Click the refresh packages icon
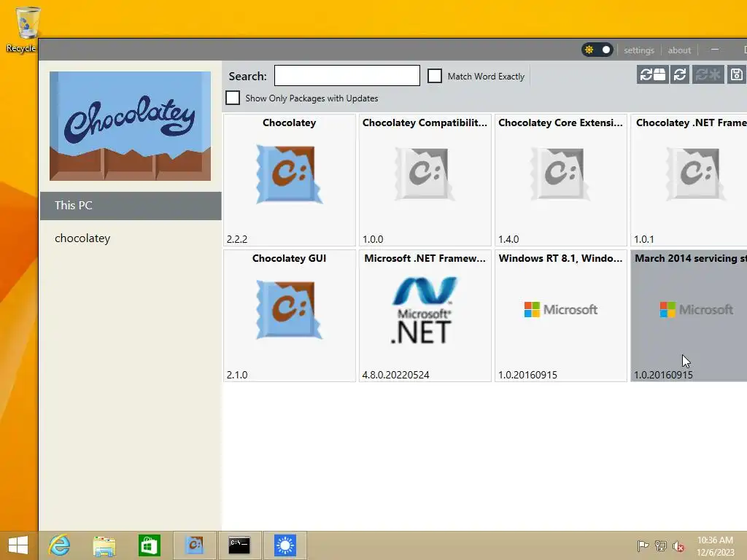The image size is (747, 560). tap(680, 75)
